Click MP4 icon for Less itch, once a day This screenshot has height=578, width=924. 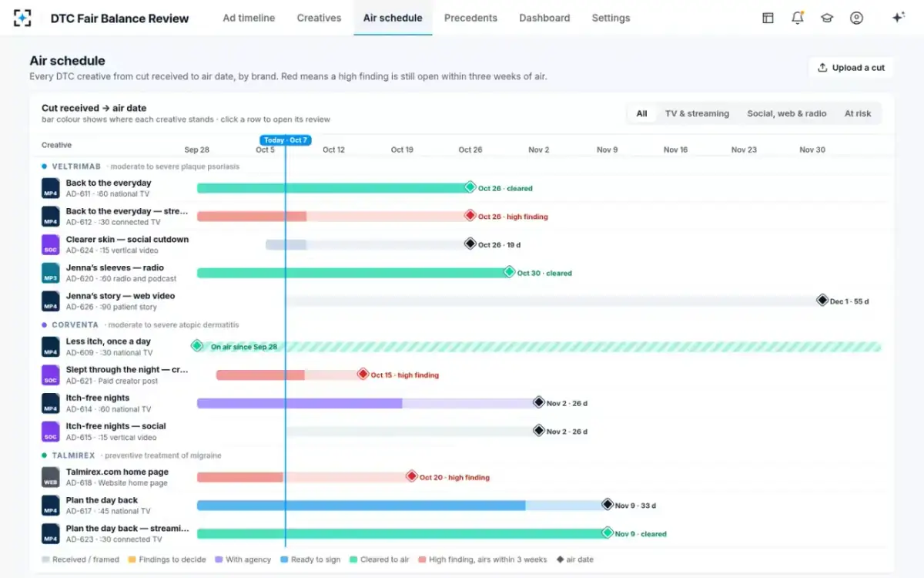tap(50, 347)
